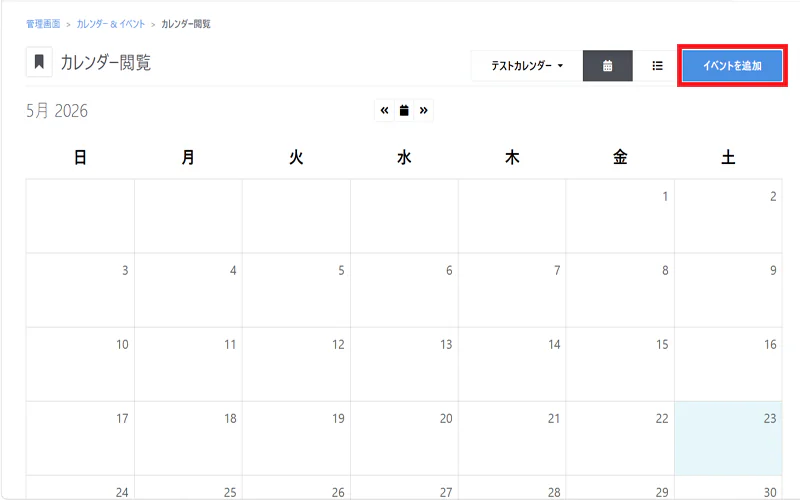Select day 29 in the calendar
800x500 pixels.
click(x=620, y=488)
